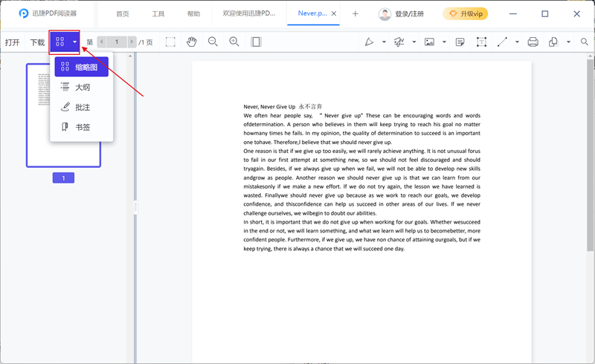The image size is (595, 364).
Task: Click the page number input field
Action: [117, 42]
